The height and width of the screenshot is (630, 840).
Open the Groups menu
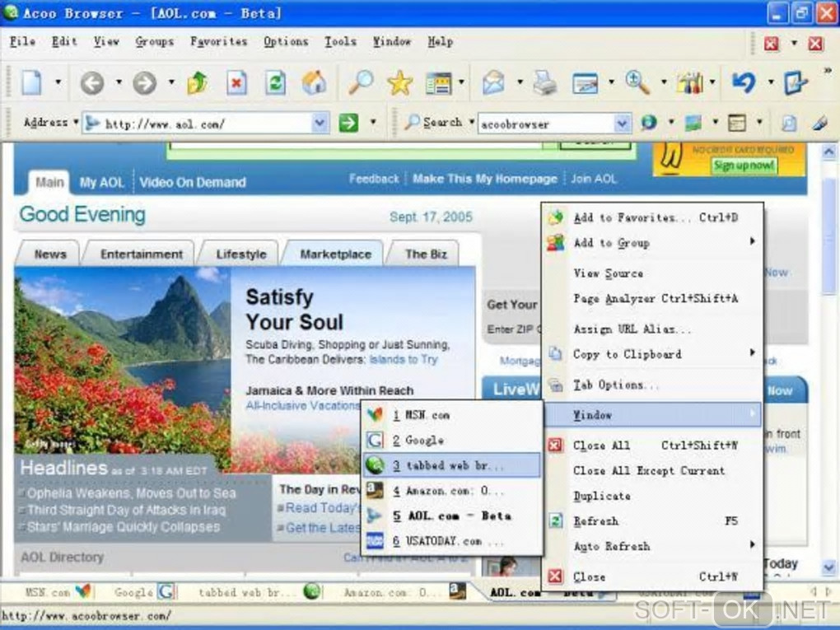154,42
